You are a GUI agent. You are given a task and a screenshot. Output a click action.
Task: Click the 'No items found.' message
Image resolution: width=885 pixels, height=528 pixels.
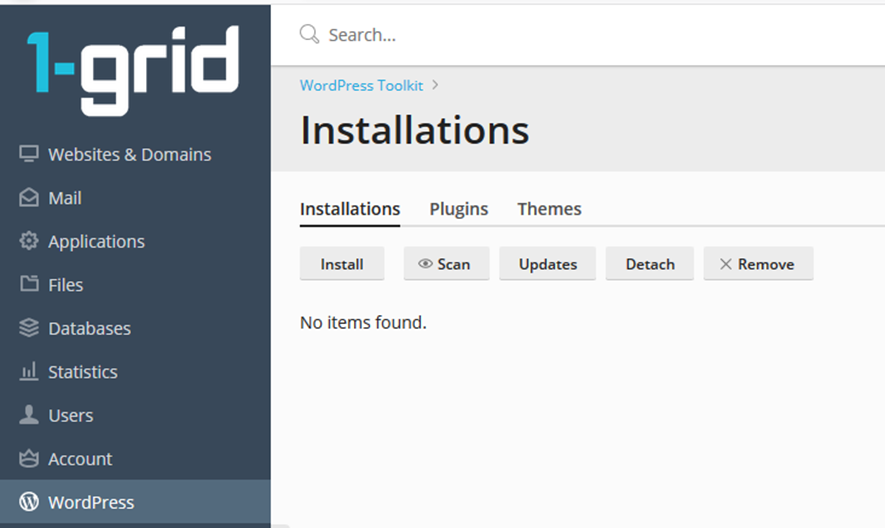point(363,322)
